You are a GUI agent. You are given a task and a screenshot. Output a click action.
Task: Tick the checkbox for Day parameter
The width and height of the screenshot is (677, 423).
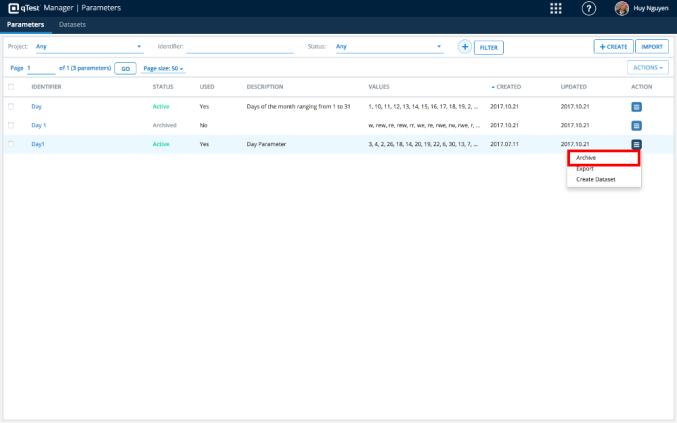click(11, 106)
